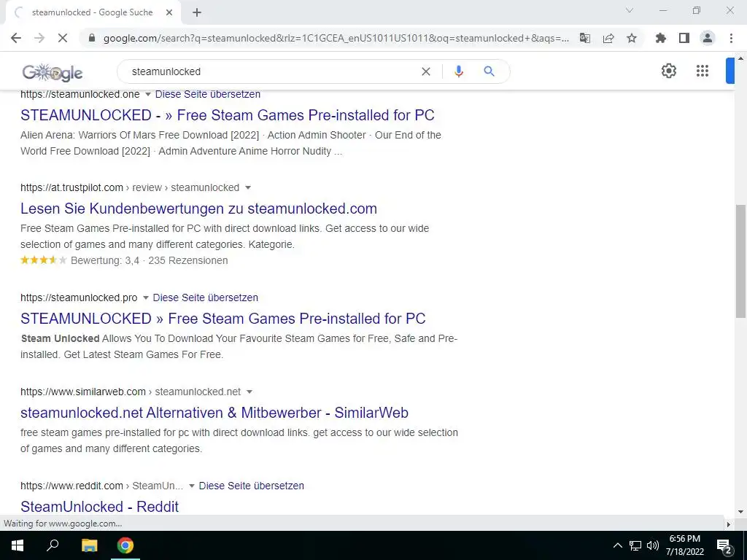Toggle Chrome side panel
This screenshot has width=747, height=560.
[684, 38]
